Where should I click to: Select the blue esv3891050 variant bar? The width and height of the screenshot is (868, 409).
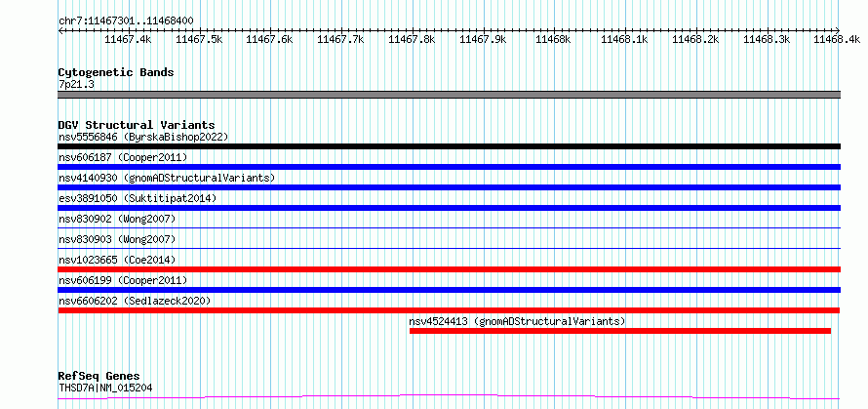[450, 208]
